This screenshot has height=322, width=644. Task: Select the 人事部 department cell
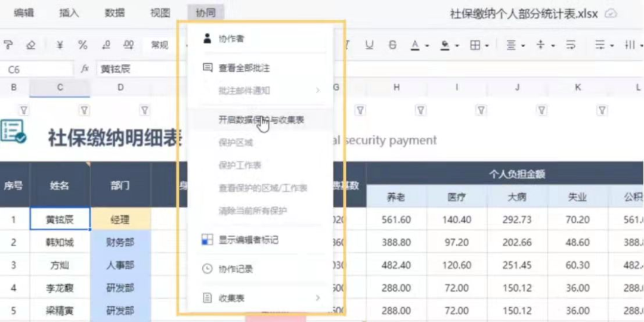(120, 265)
